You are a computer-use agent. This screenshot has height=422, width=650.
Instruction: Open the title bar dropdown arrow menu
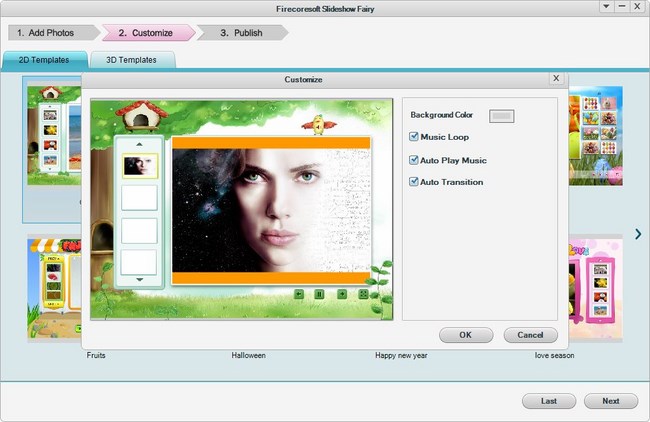pyautogui.click(x=606, y=7)
